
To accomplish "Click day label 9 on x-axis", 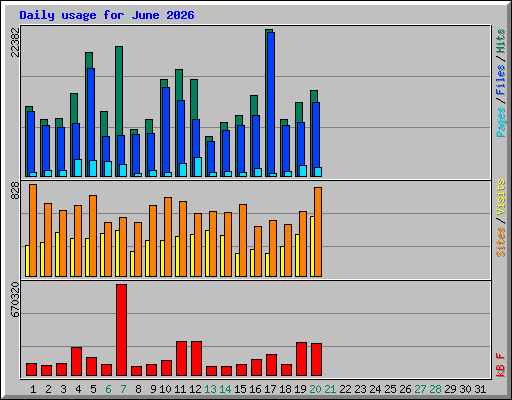I will tap(153, 389).
